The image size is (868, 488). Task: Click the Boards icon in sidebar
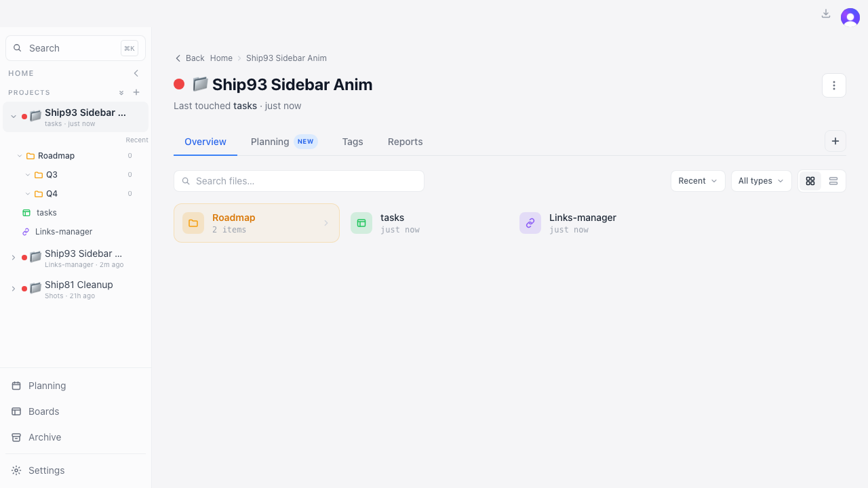coord(16,411)
